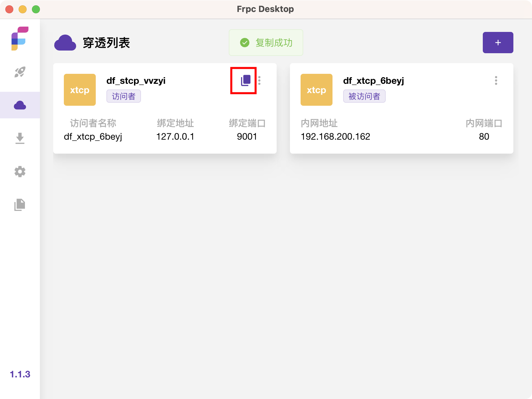
Task: Click the intranet address 192.168.200.162
Action: coord(335,137)
